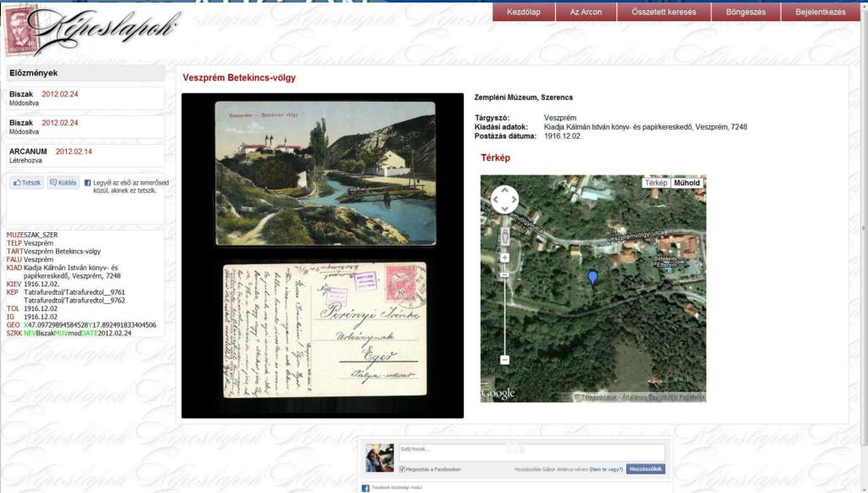The image size is (868, 493).
Task: Select ARCANUM 2012.02.14 history entry
Action: tap(86, 156)
